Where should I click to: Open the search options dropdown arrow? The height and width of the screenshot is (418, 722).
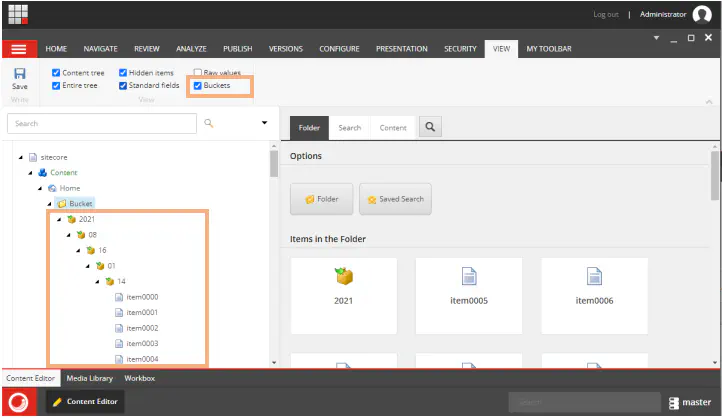[264, 122]
